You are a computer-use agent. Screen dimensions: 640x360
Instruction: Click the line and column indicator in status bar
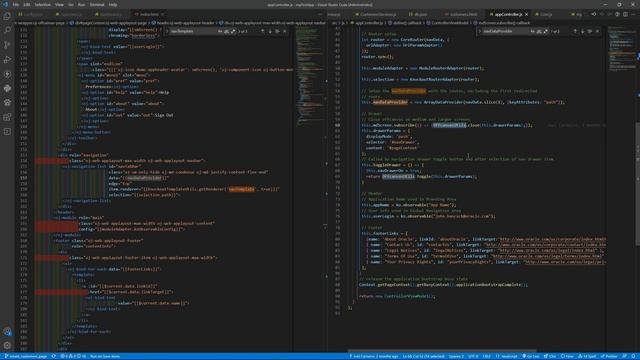click(423, 356)
